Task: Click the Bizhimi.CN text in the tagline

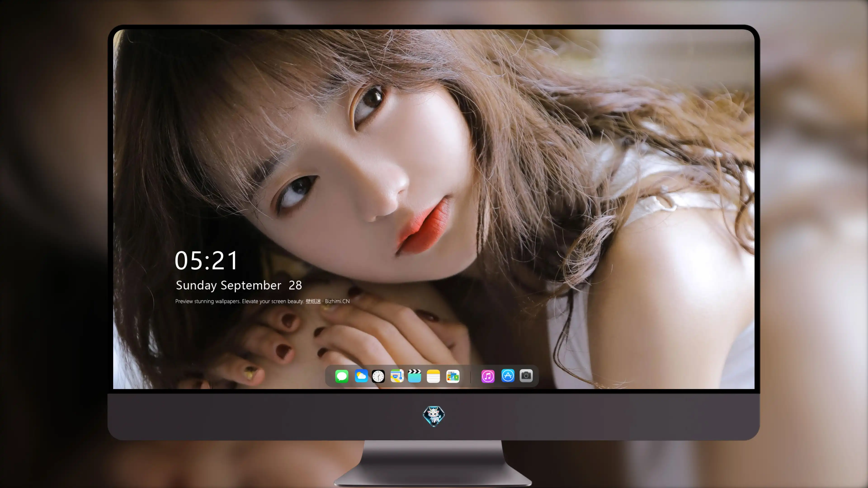Action: click(x=337, y=301)
